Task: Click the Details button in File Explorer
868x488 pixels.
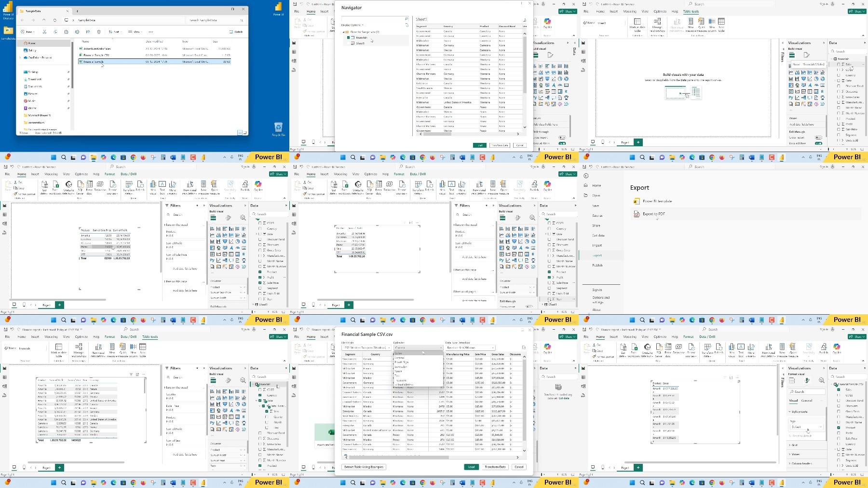Action: (x=237, y=32)
